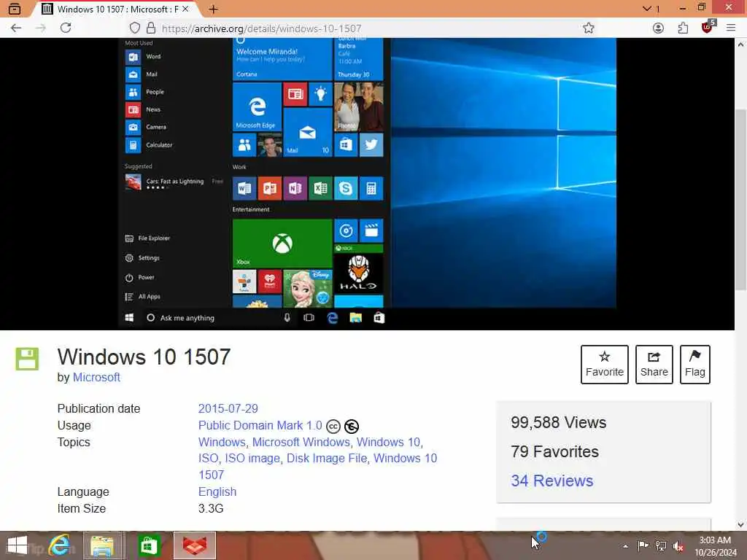
Task: Close the Windows 10 1507 tab
Action: click(x=185, y=9)
